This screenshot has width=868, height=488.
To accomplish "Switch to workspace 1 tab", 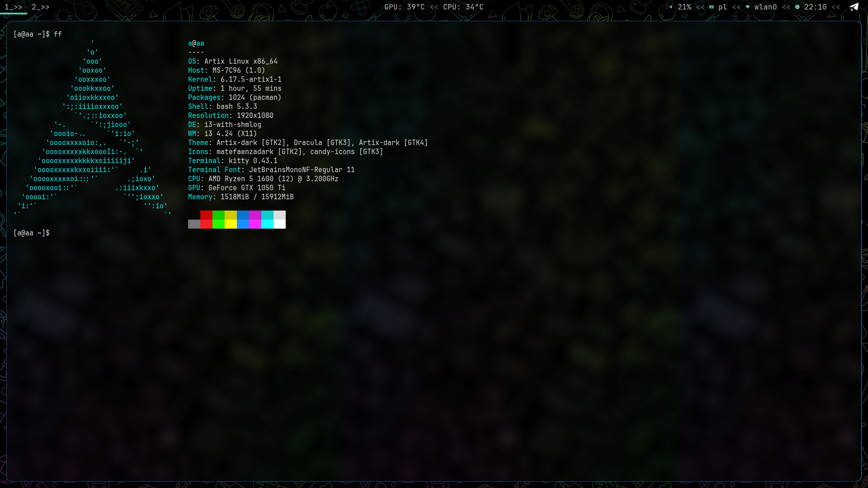I will pos(13,7).
